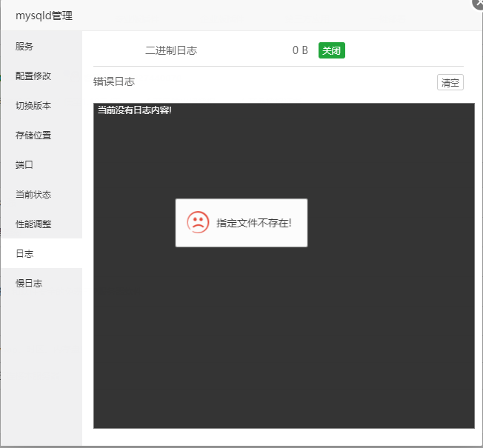The image size is (483, 448).
Task: Select the 性能调整 tab
Action: pyautogui.click(x=41, y=224)
